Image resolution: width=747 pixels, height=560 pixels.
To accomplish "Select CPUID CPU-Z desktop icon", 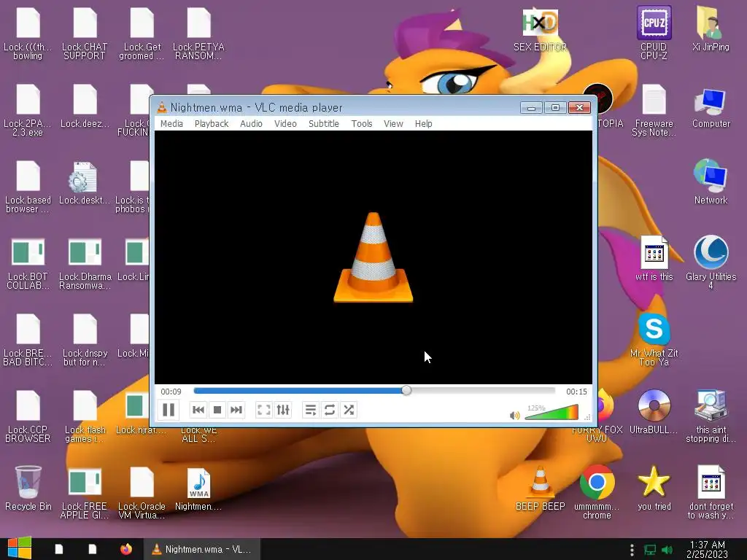I will (x=654, y=32).
